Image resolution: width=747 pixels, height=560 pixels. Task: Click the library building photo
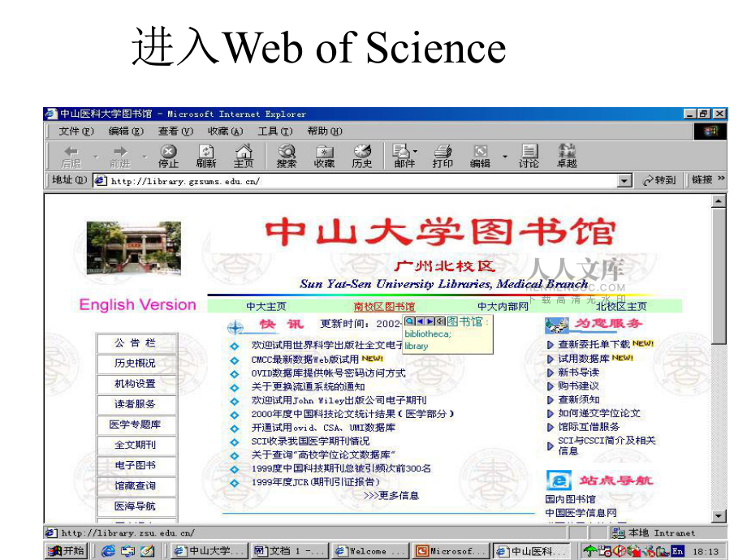click(x=133, y=248)
